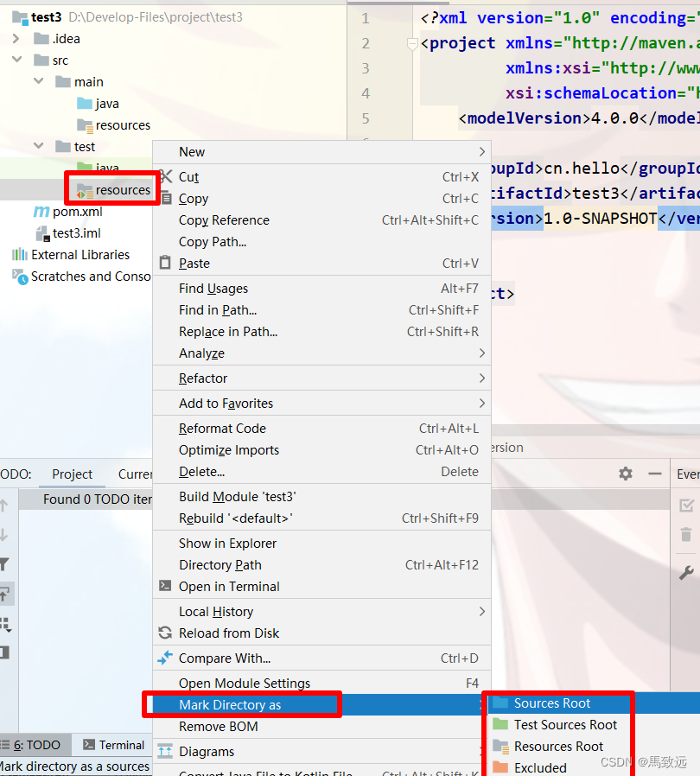Viewport: 700px width, 776px height.
Task: Click the test3.iml file icon
Action: [43, 233]
